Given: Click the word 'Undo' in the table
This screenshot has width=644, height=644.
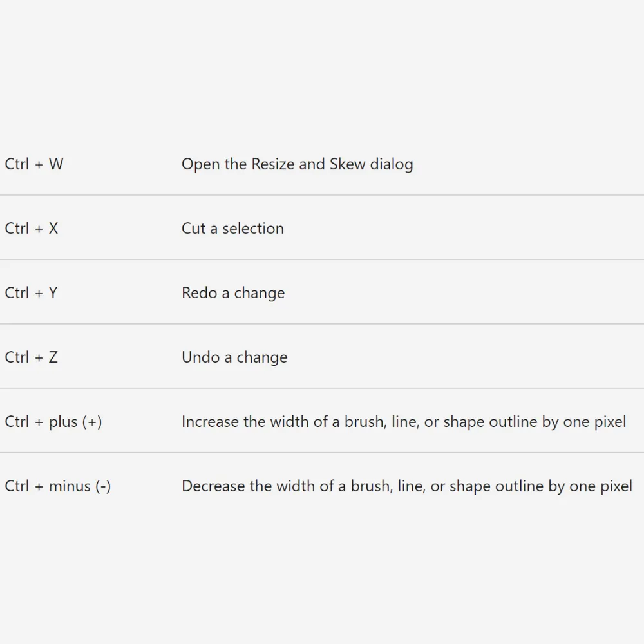Looking at the screenshot, I should point(200,357).
